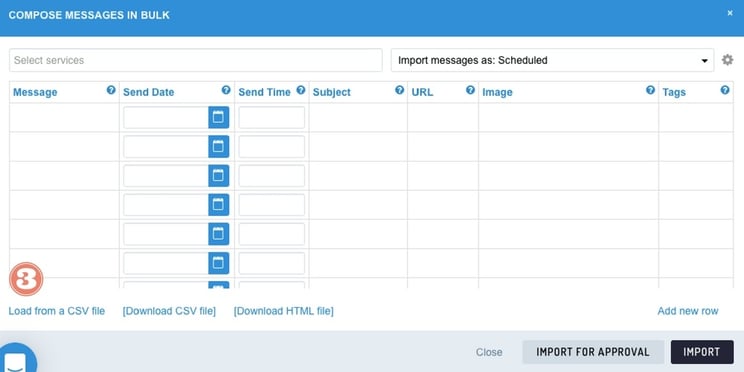
Task: Click the help icon beside Send Date header
Action: coord(226,90)
